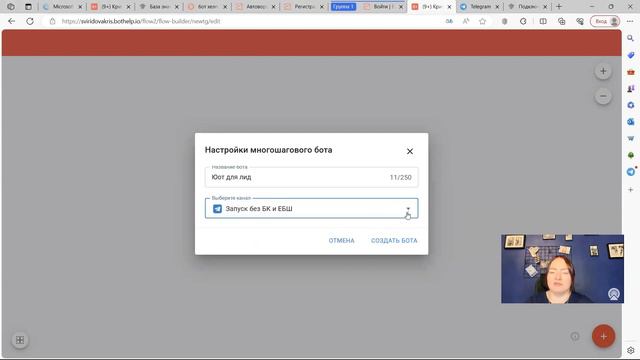This screenshot has height=360, width=640.
Task: Click the red add-step floating button
Action: tap(603, 336)
